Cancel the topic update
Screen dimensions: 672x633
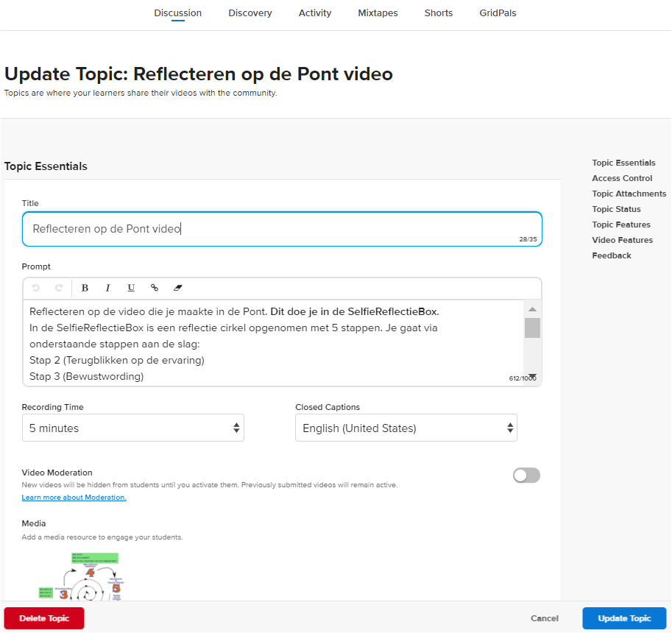[x=545, y=618]
